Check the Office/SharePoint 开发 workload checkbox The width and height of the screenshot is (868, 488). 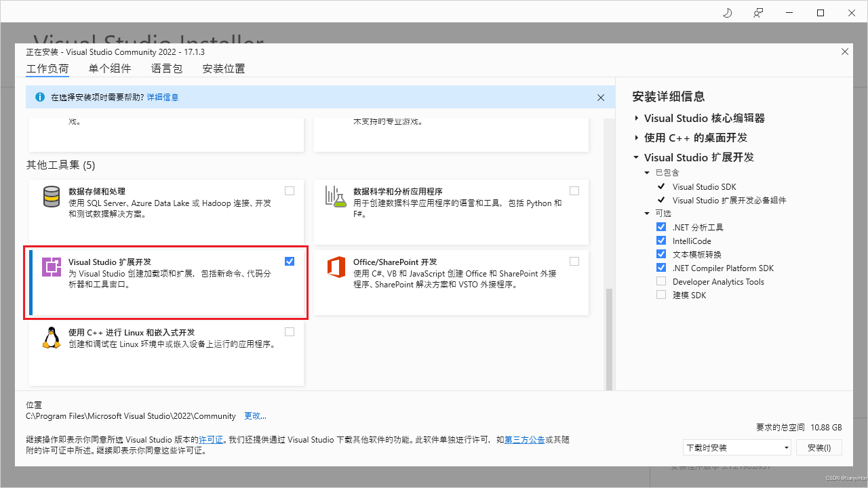point(574,262)
